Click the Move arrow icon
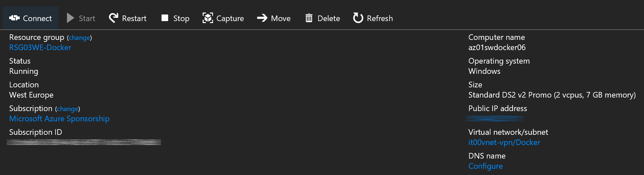This screenshot has width=644, height=175. click(262, 18)
